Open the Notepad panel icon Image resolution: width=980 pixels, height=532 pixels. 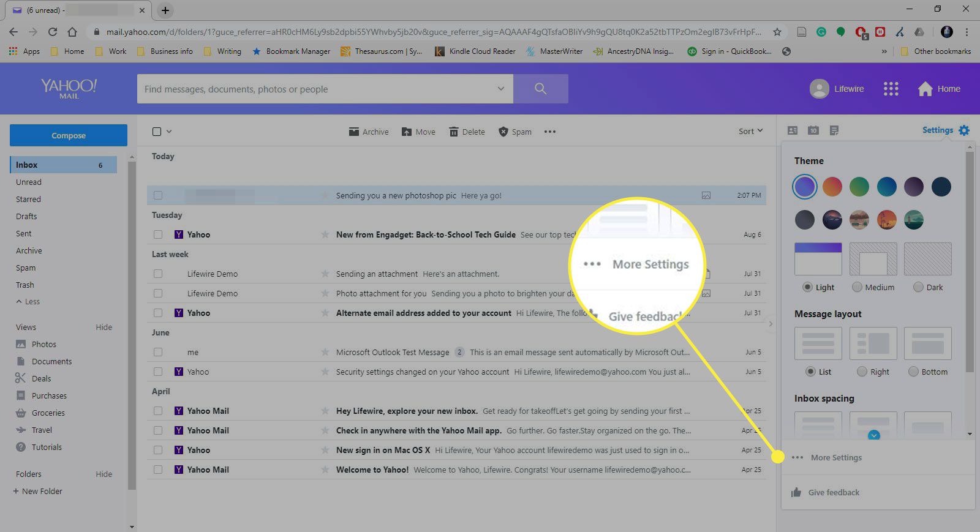pyautogui.click(x=834, y=130)
